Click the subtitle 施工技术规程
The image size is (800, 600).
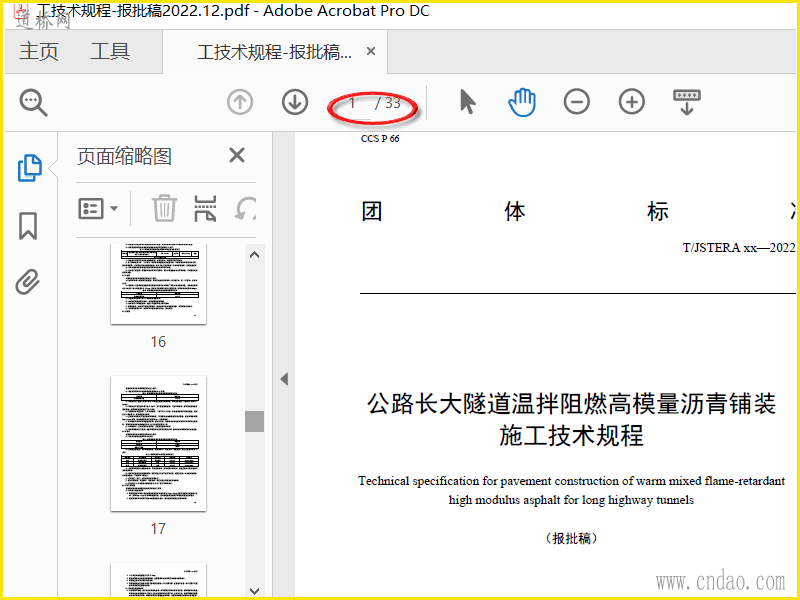(x=571, y=436)
